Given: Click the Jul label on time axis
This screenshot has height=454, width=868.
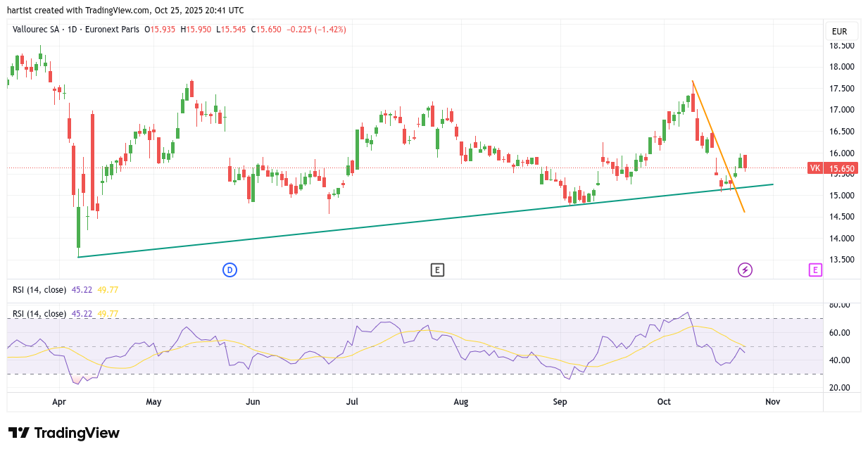Looking at the screenshot, I should [x=352, y=402].
